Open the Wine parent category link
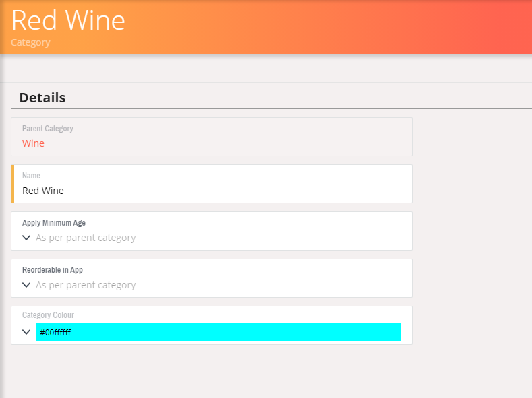The height and width of the screenshot is (398, 532). [33, 143]
